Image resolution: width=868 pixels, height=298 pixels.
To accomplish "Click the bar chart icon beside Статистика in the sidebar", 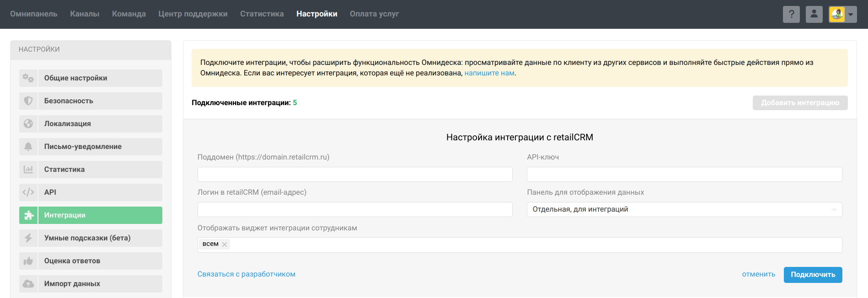I will (x=28, y=170).
